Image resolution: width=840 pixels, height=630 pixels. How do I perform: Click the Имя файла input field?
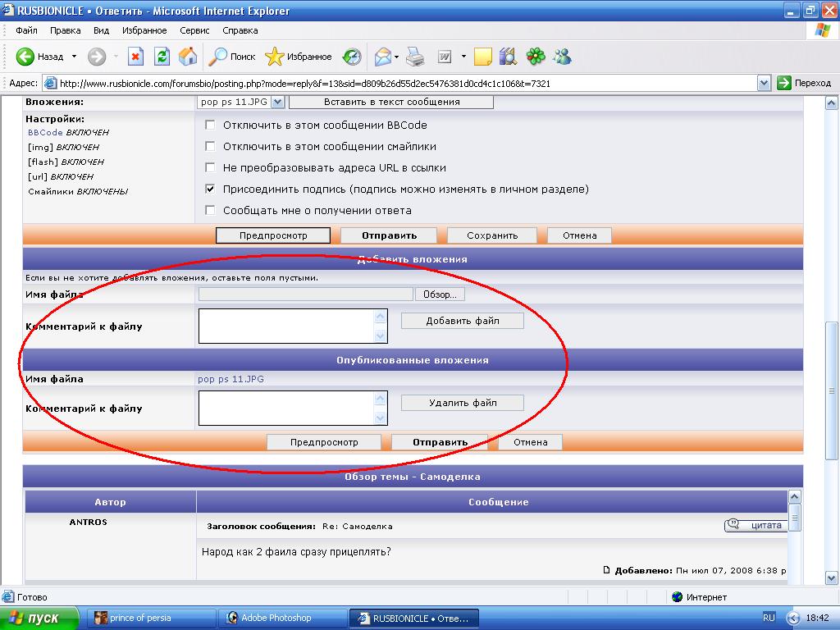click(x=305, y=294)
